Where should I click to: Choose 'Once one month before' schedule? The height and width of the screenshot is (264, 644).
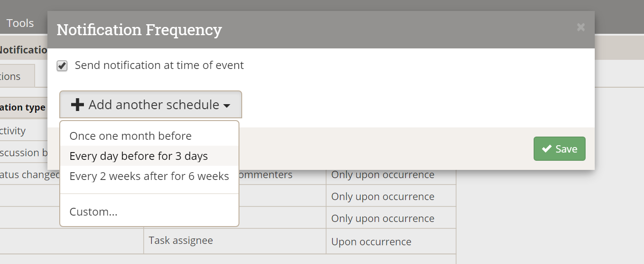pyautogui.click(x=130, y=136)
